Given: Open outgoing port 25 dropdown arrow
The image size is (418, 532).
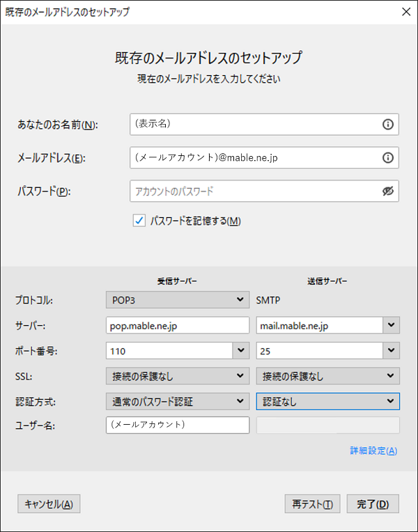Looking at the screenshot, I should pos(391,350).
